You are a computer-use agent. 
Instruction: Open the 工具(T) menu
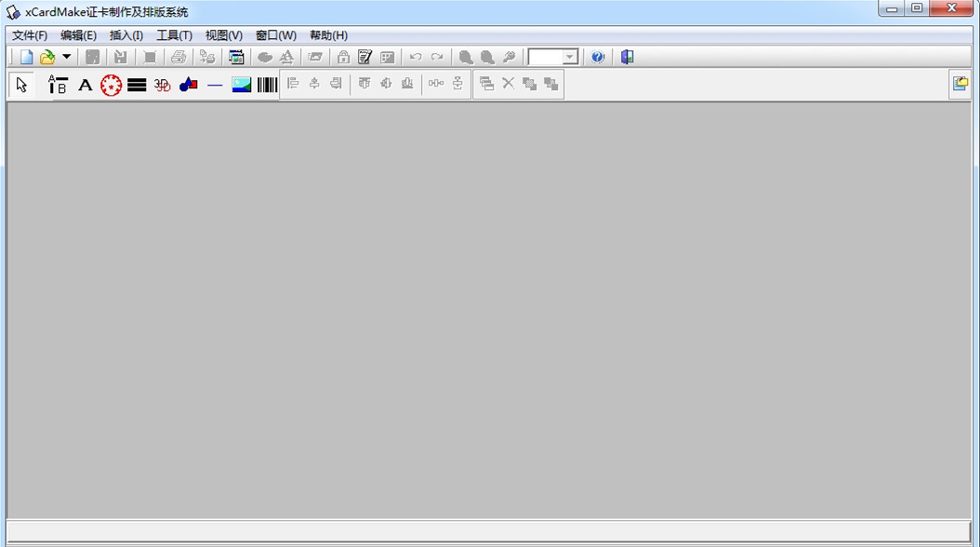click(174, 35)
